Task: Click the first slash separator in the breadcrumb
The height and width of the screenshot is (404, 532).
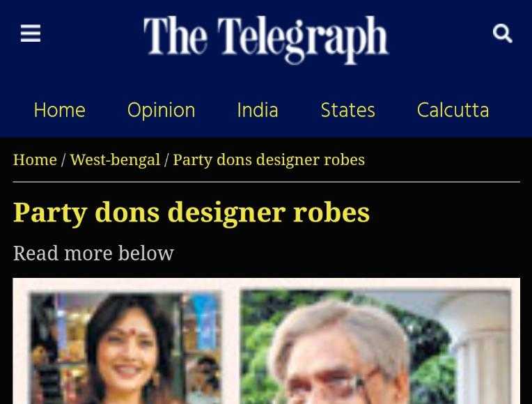Action: coord(63,160)
